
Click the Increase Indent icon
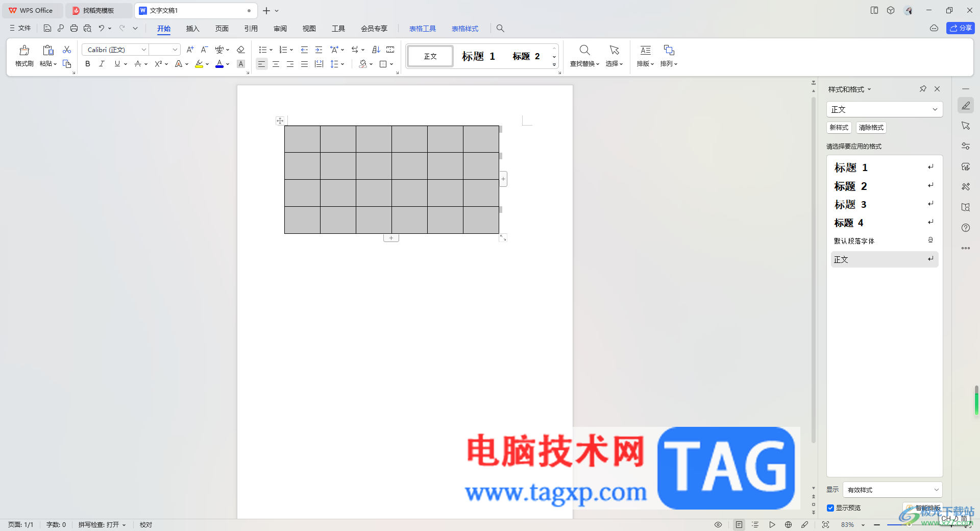318,50
